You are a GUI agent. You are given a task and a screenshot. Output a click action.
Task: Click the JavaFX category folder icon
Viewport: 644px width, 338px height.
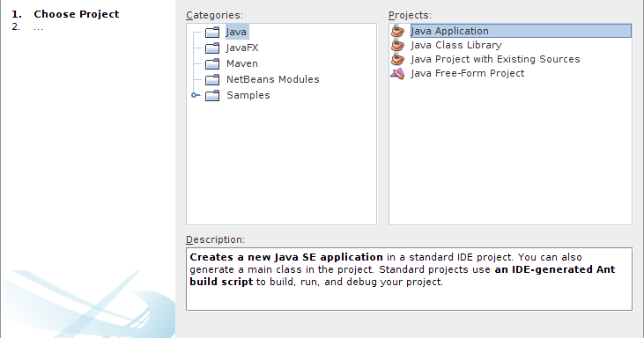point(212,48)
